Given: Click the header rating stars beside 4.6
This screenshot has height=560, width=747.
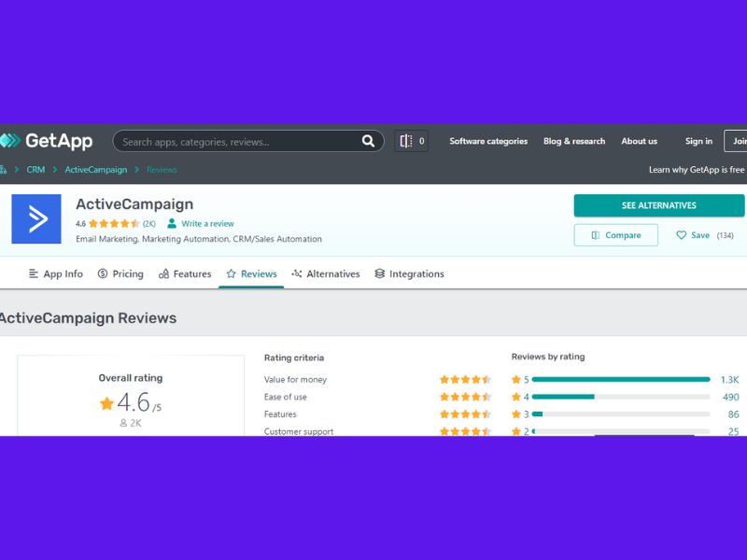Looking at the screenshot, I should pos(114,223).
